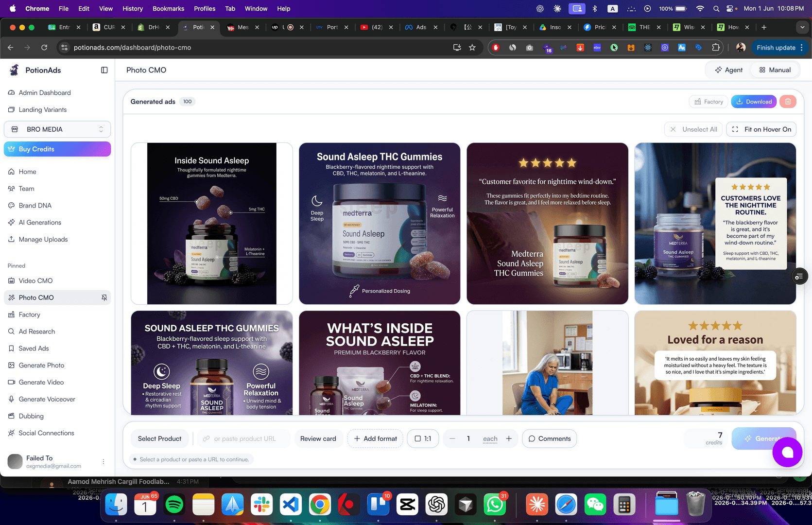The width and height of the screenshot is (812, 525).
Task: Open a new Chrome tab
Action: pyautogui.click(x=764, y=27)
